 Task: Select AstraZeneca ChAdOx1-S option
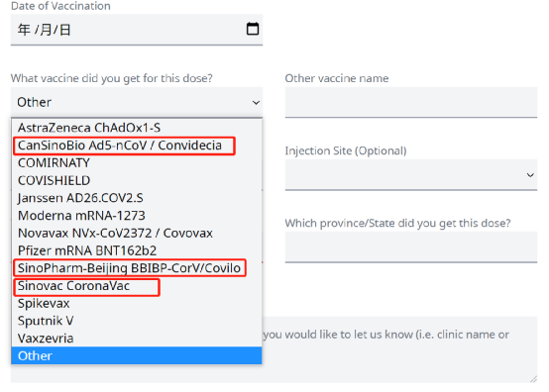click(x=137, y=128)
